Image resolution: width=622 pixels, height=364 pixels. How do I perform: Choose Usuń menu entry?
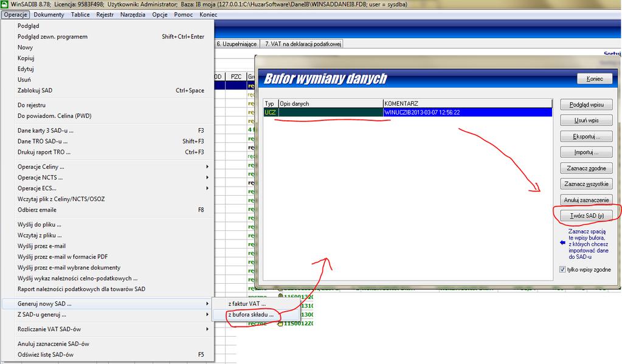(x=108, y=80)
